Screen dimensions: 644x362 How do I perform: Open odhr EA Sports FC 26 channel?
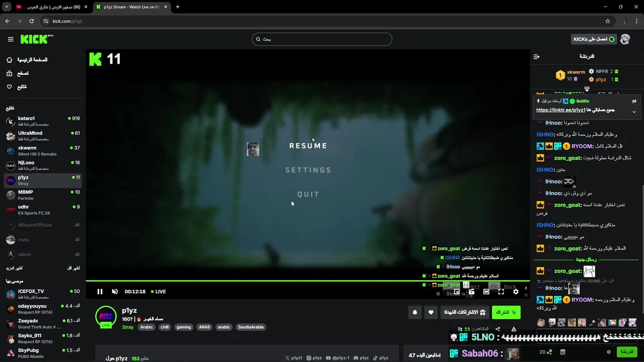[x=43, y=210]
